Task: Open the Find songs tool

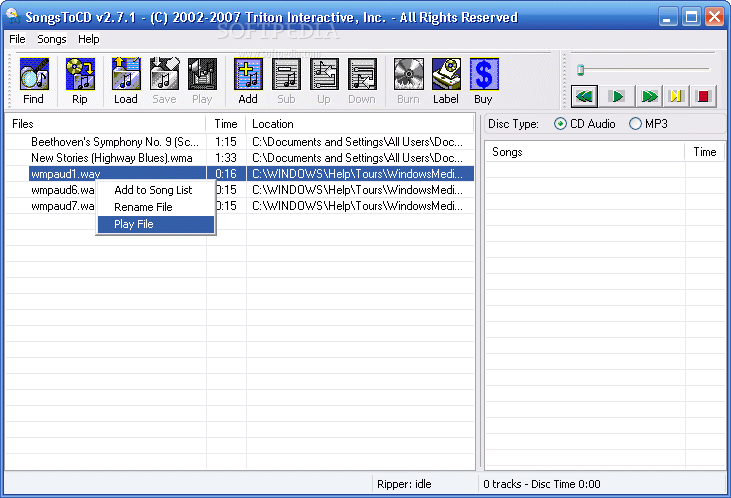Action: pos(34,81)
